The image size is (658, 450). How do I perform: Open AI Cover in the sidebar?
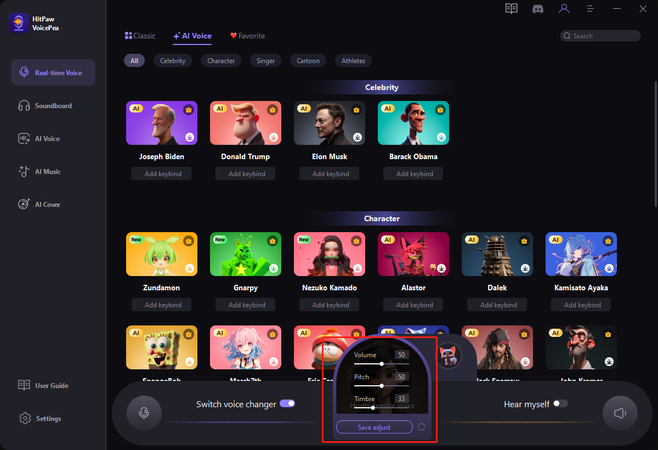click(48, 204)
